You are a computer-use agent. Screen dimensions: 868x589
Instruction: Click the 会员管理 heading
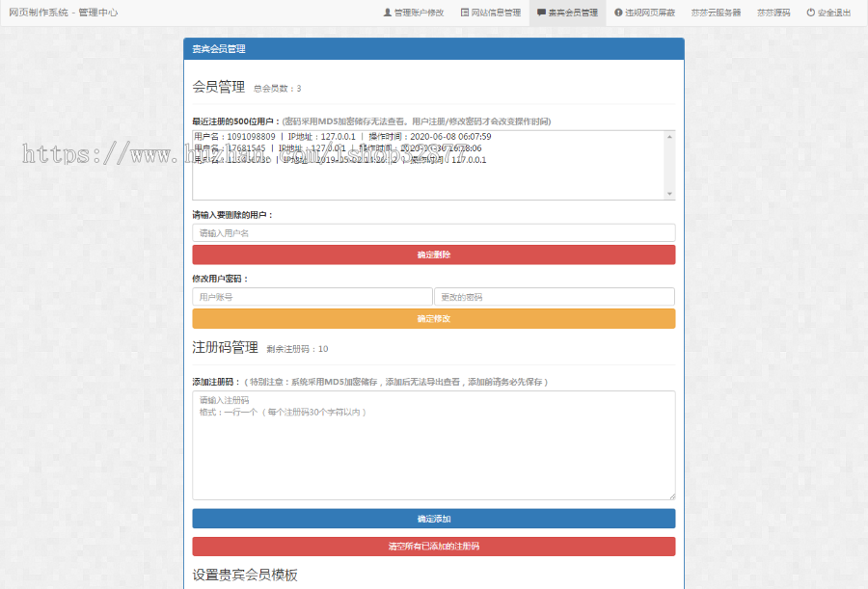click(x=219, y=87)
